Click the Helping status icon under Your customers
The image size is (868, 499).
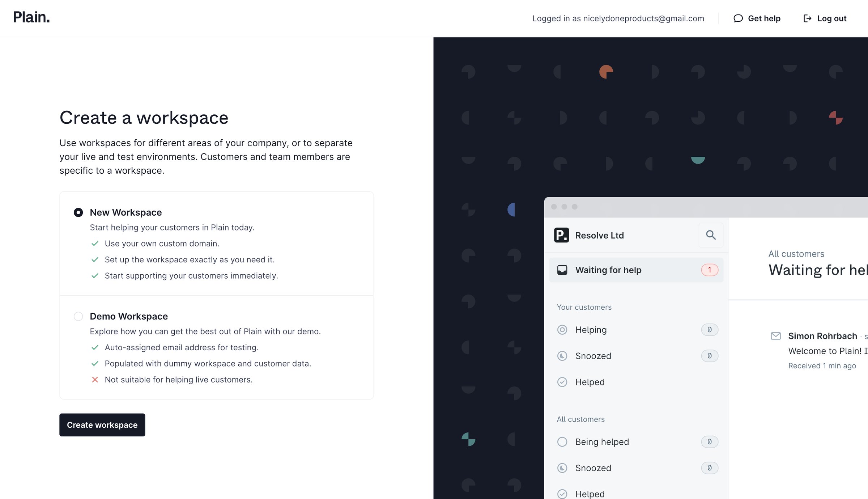tap(562, 330)
